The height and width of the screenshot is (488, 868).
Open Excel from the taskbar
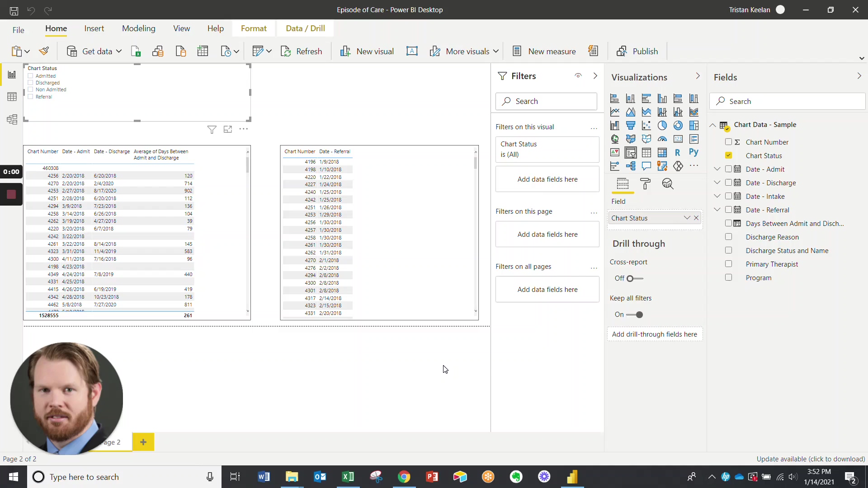(348, 477)
